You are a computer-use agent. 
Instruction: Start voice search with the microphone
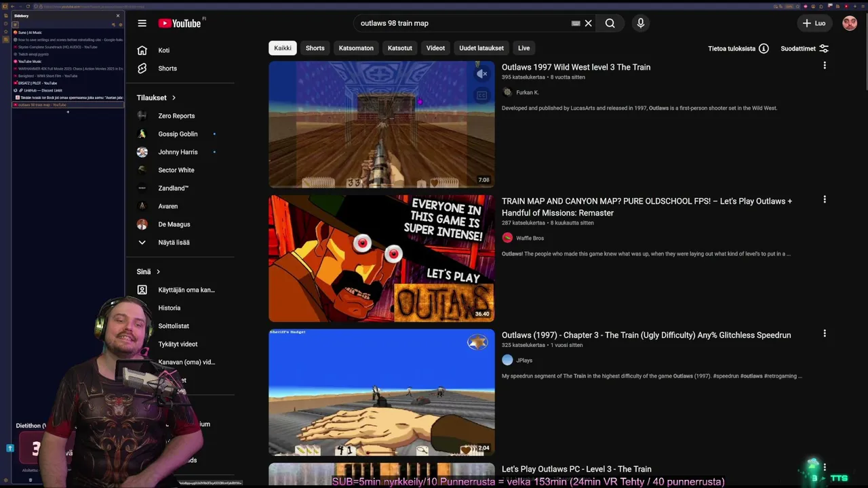point(641,23)
